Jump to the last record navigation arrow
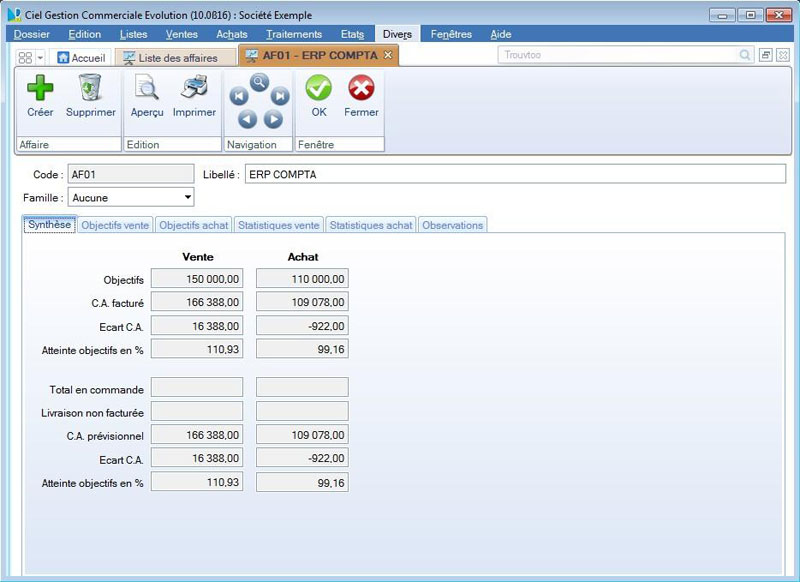Image resolution: width=800 pixels, height=582 pixels. 281,97
